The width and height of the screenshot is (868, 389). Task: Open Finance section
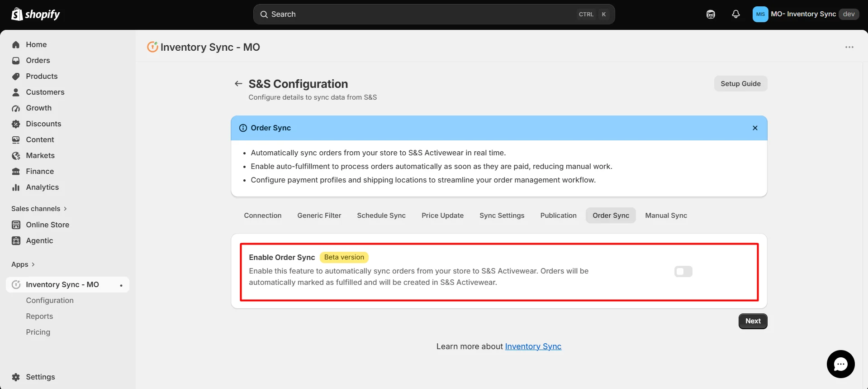coord(40,171)
